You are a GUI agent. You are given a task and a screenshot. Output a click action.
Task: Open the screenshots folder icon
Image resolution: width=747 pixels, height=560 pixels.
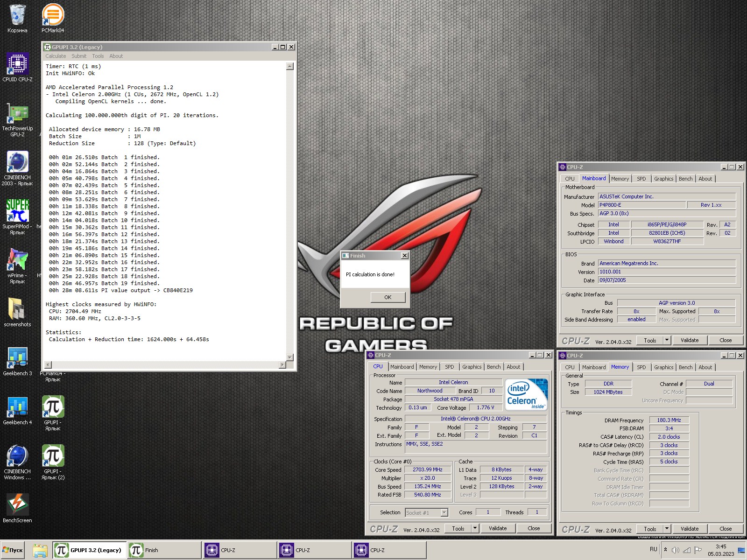[17, 312]
